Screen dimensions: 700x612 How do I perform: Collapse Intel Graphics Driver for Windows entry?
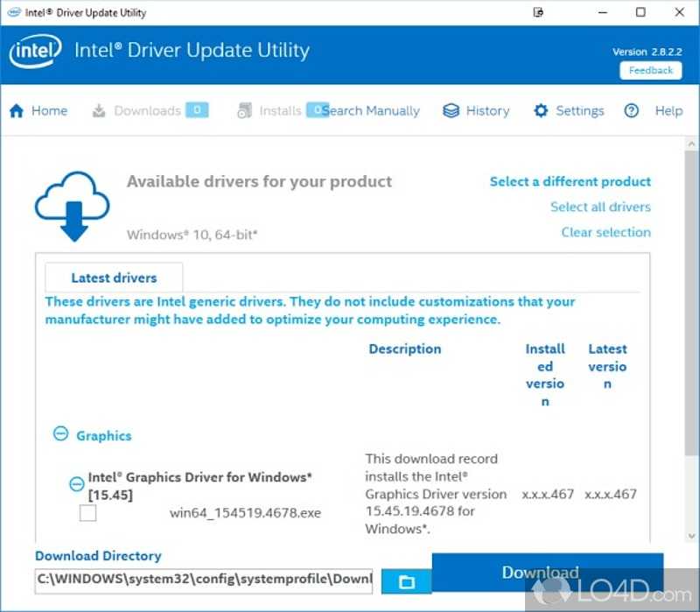[x=77, y=484]
